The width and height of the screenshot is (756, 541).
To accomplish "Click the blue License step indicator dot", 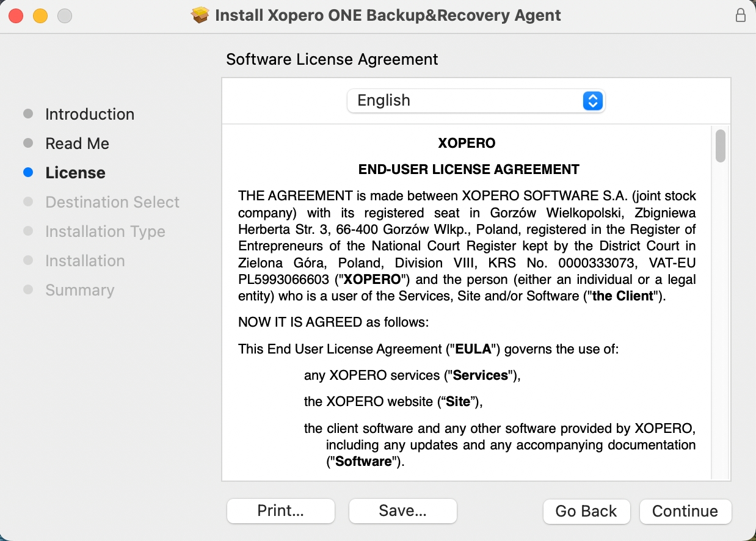I will 28,172.
